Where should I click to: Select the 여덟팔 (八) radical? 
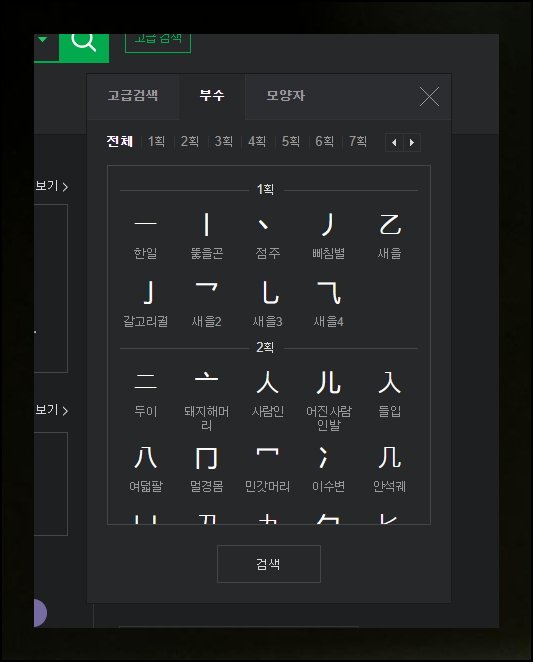coord(145,469)
